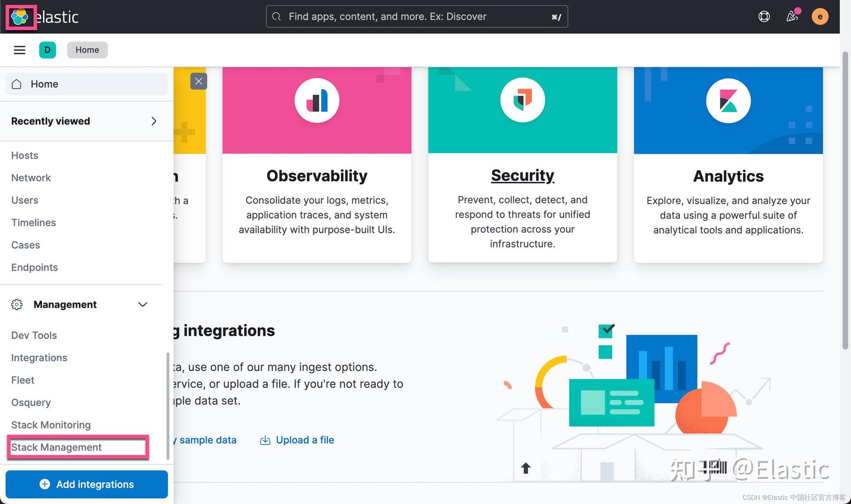Image resolution: width=851 pixels, height=504 pixels.
Task: Click the Management gear icon in the sidebar
Action: (x=17, y=304)
